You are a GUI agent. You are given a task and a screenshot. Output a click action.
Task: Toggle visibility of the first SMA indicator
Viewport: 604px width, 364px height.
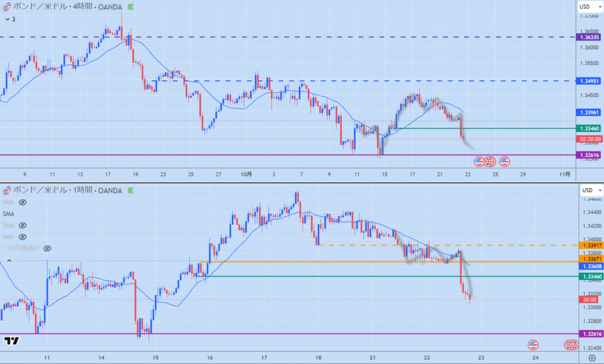23,202
